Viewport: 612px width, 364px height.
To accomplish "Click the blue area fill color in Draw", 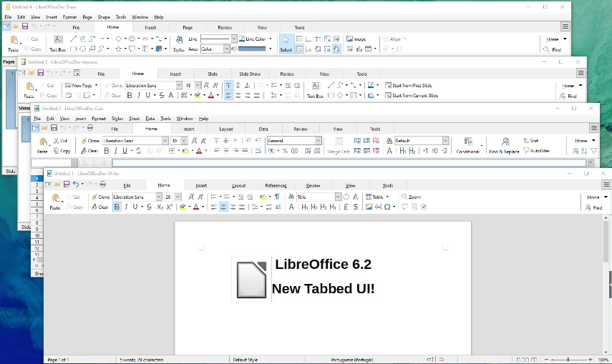I will (x=252, y=49).
